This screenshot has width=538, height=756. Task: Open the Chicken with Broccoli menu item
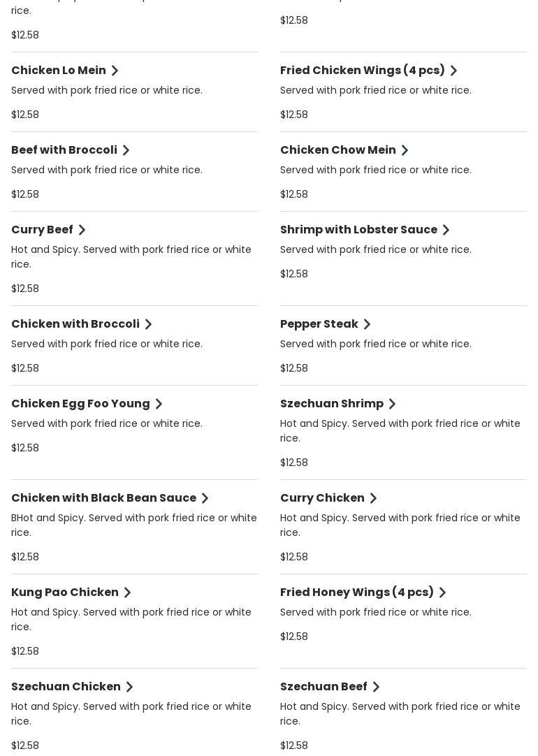click(x=75, y=324)
